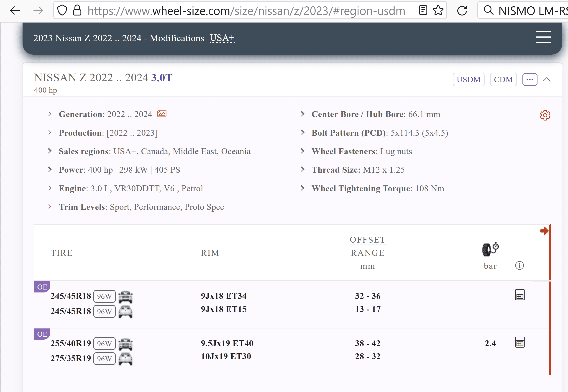Expand the Sales regions row arrow

pyautogui.click(x=50, y=151)
